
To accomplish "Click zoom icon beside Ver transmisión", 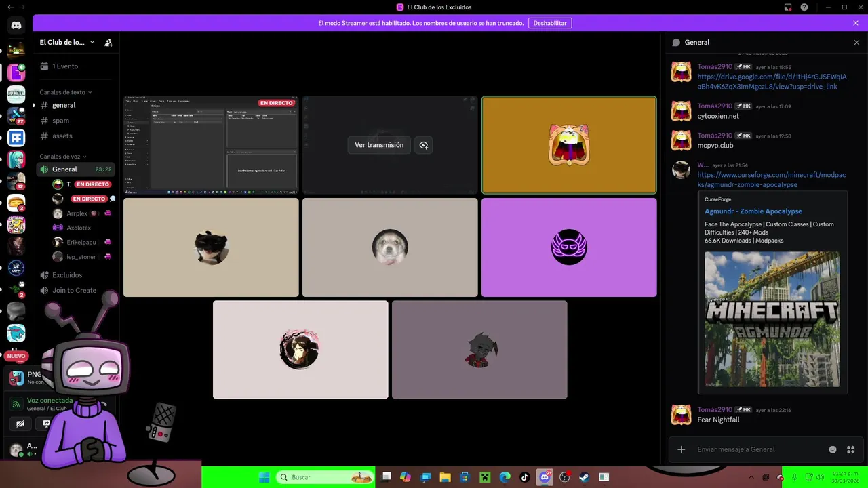I will click(x=424, y=145).
